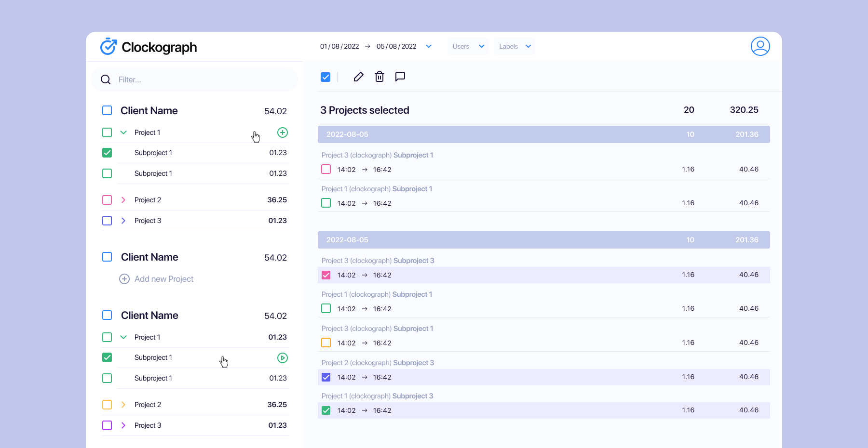
Task: Expand the date range dropdown arrow
Action: pyautogui.click(x=429, y=47)
